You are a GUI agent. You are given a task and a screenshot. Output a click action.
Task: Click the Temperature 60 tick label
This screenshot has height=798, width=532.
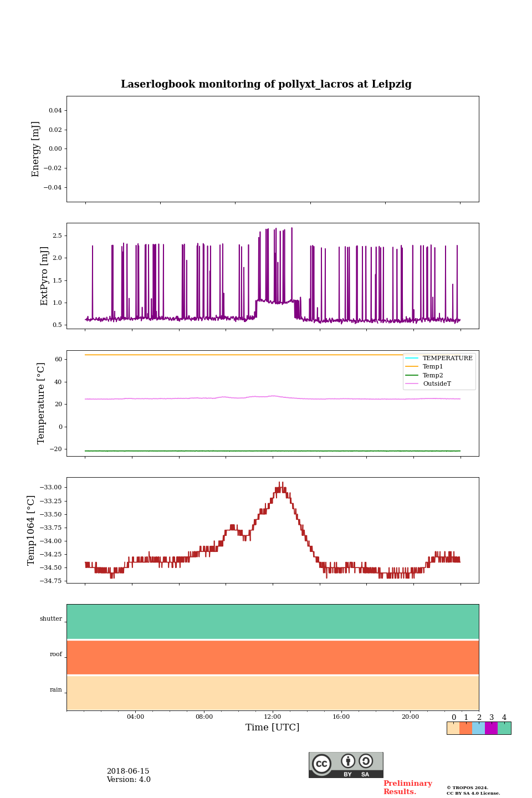[58, 359]
